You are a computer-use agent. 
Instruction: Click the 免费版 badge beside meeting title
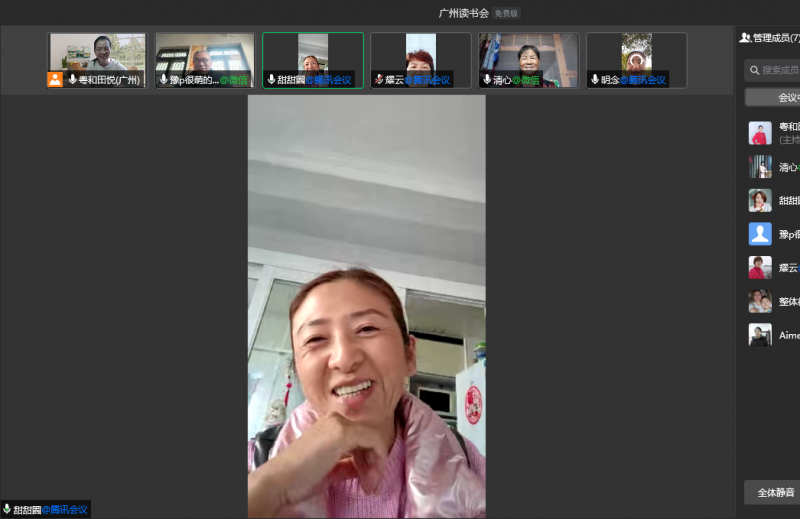[507, 14]
